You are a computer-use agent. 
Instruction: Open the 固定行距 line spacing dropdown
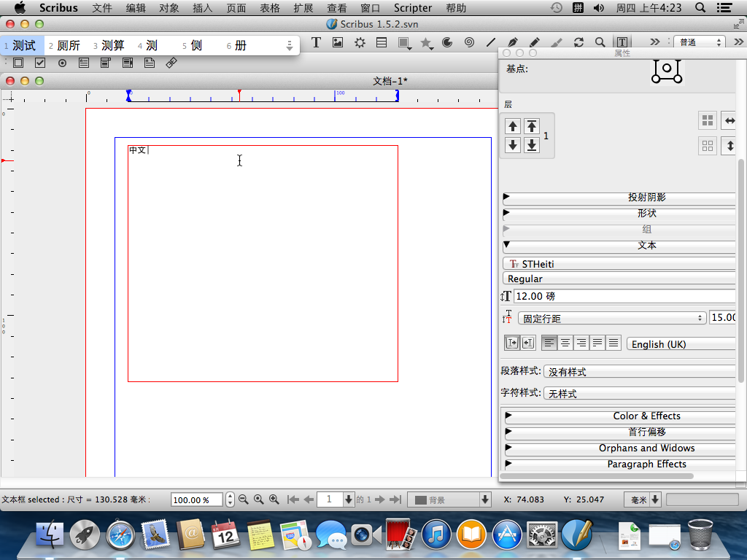pyautogui.click(x=611, y=319)
